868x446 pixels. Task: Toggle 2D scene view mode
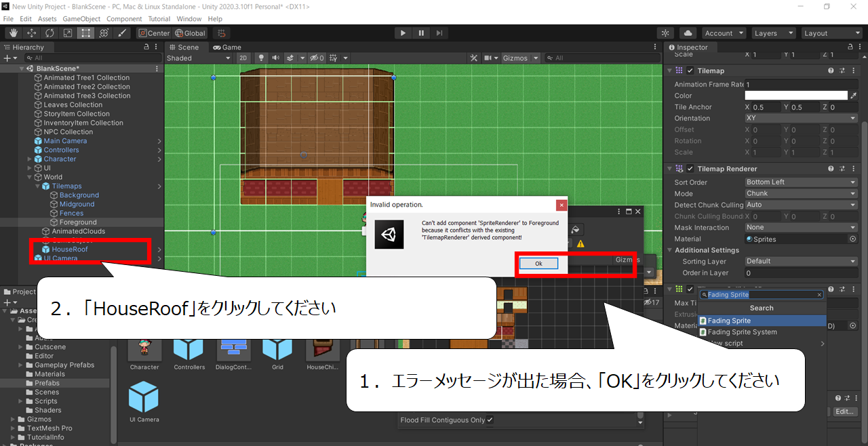coord(243,58)
